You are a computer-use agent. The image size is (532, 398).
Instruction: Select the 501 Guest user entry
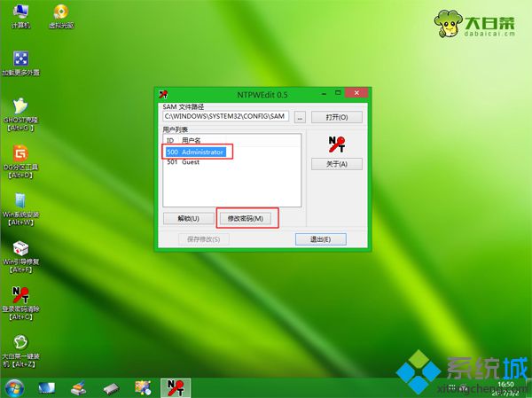pyautogui.click(x=183, y=162)
